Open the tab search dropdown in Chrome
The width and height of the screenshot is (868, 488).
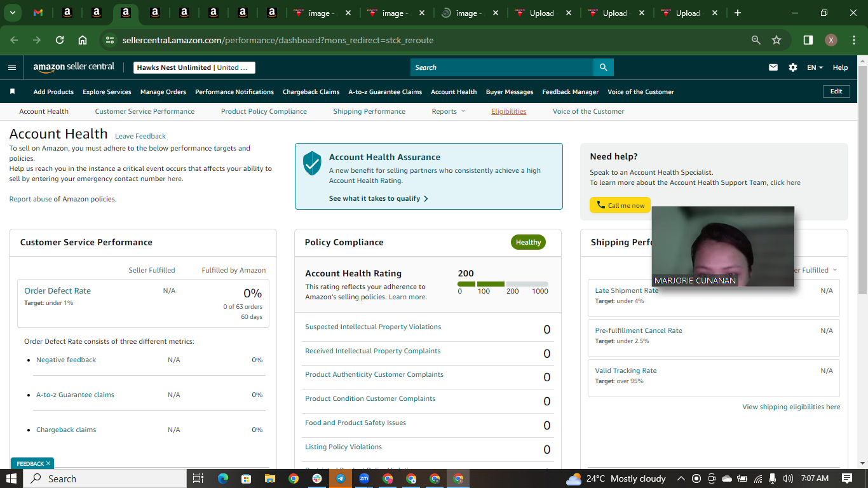pyautogui.click(x=12, y=13)
